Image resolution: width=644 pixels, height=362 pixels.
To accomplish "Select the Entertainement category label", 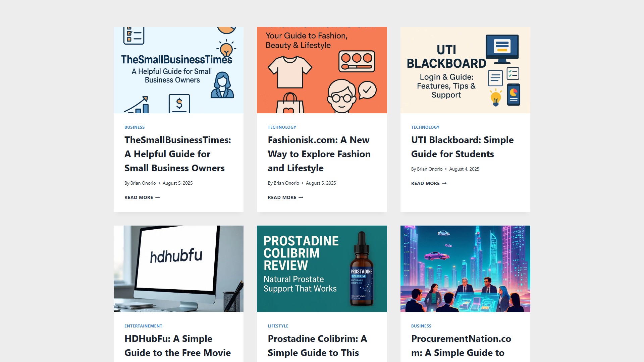I will pyautogui.click(x=143, y=326).
